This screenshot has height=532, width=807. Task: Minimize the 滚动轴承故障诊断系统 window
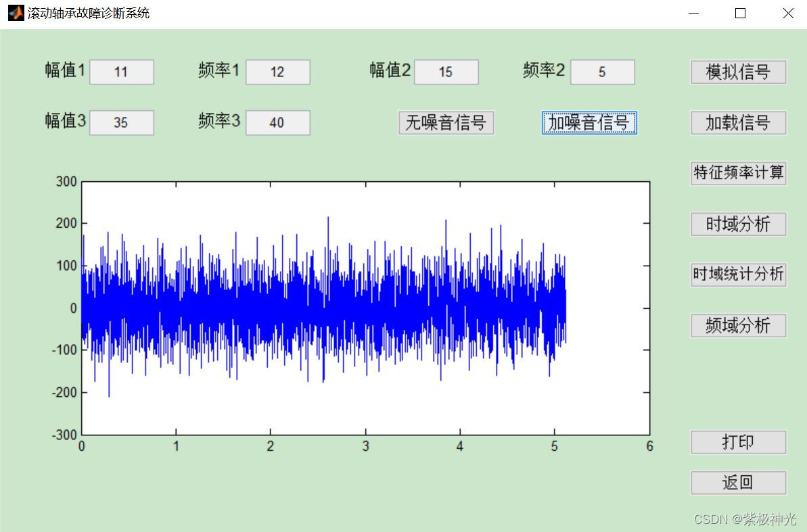[694, 14]
